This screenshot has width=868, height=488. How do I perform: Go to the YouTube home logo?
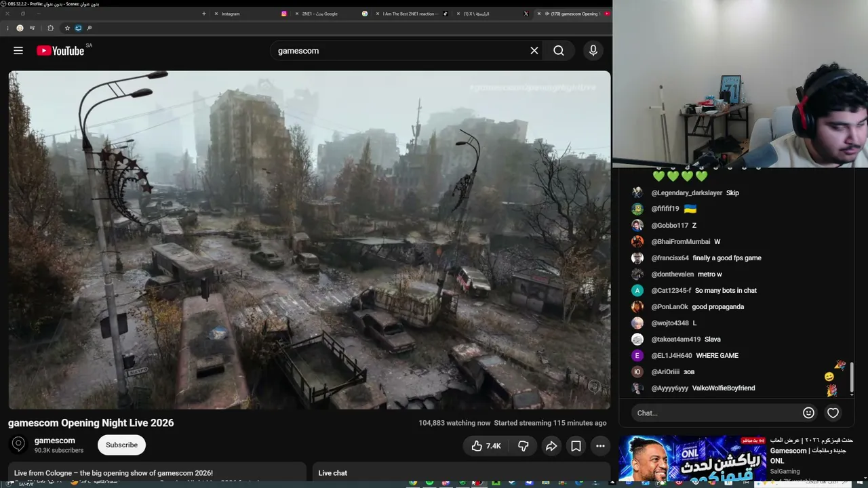[x=60, y=51]
